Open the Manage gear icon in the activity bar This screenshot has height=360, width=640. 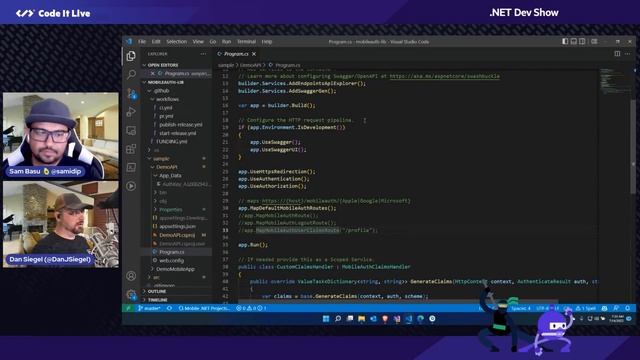click(131, 294)
